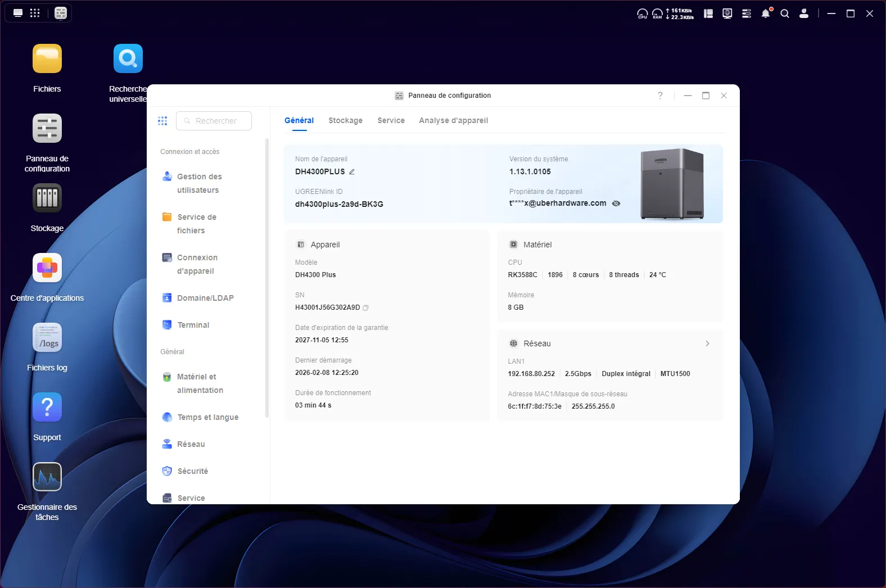The height and width of the screenshot is (588, 886).
Task: Launch the Stockage desktop icon
Action: point(47,198)
